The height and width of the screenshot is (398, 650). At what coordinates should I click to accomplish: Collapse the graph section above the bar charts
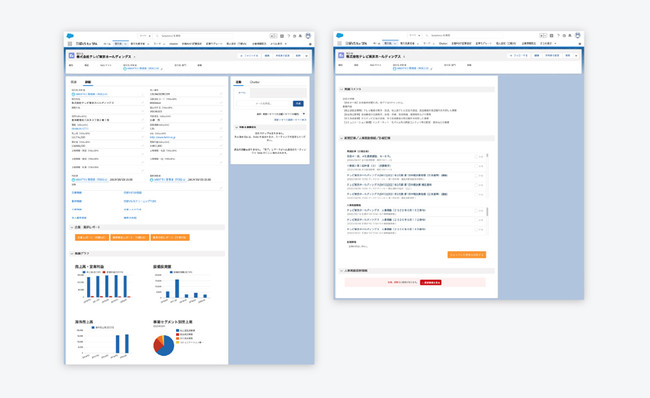[x=72, y=253]
